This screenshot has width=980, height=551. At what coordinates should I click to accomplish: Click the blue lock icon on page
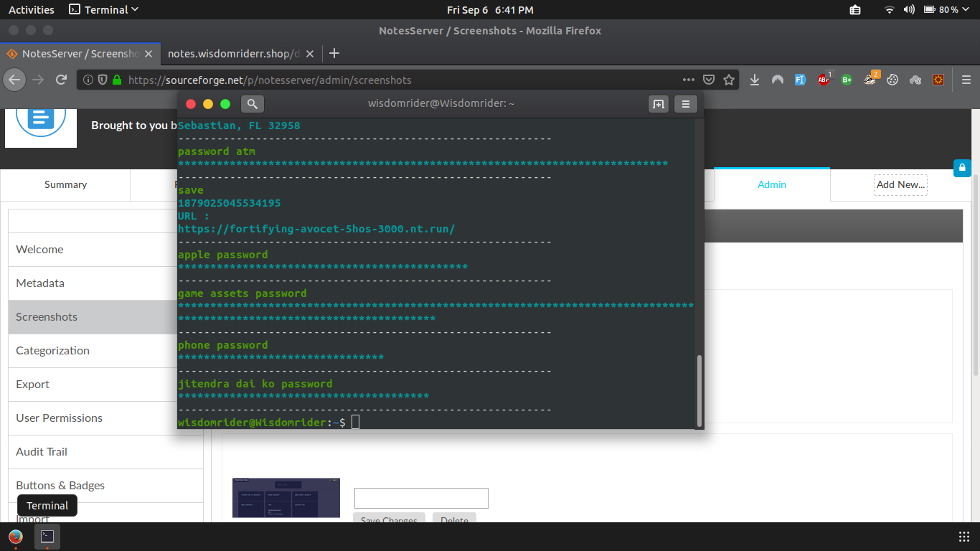(x=962, y=168)
